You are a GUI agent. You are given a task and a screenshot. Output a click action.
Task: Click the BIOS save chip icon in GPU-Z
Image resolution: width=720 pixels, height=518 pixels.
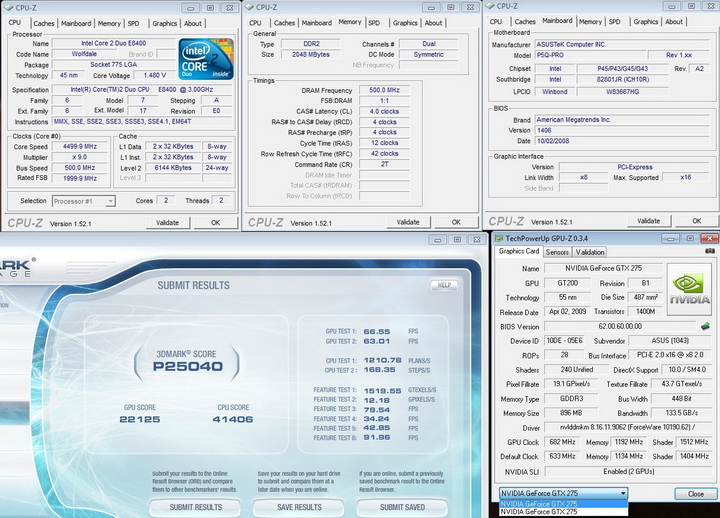[x=705, y=326]
